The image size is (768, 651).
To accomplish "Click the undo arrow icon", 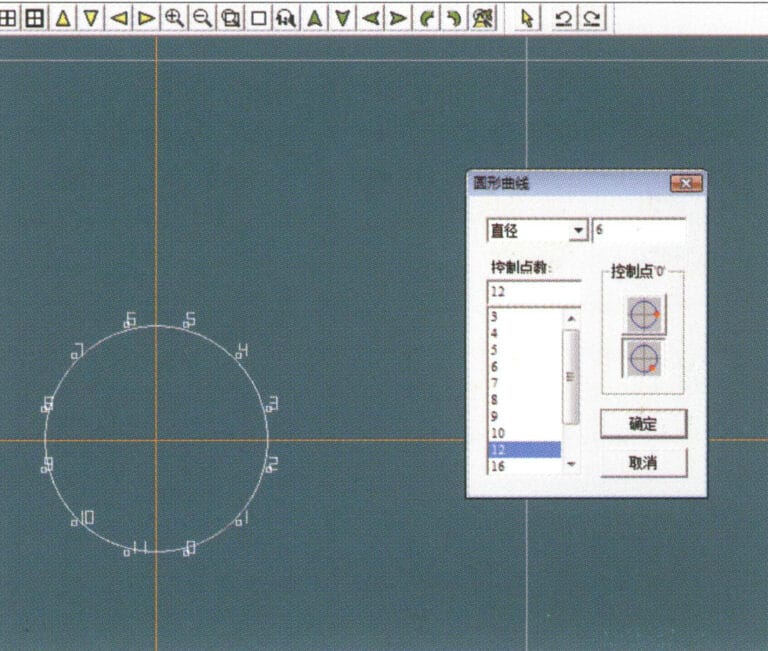I will click(563, 19).
